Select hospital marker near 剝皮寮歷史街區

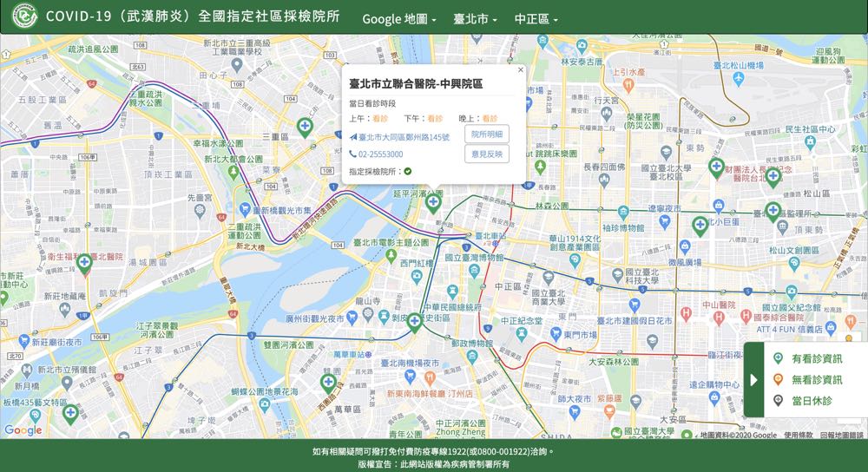tap(415, 322)
